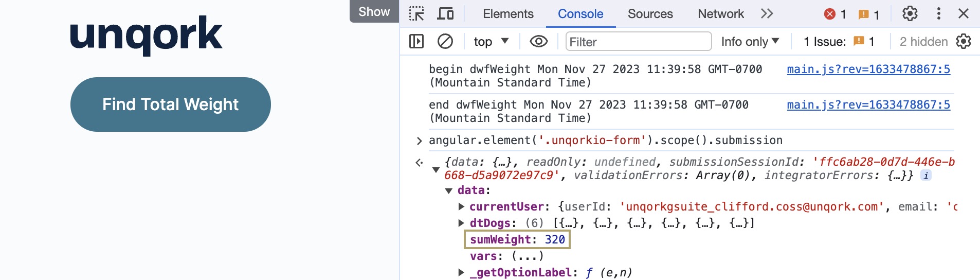This screenshot has width=980, height=280.
Task: Click the info badge next to integratorErrors
Action: click(926, 176)
